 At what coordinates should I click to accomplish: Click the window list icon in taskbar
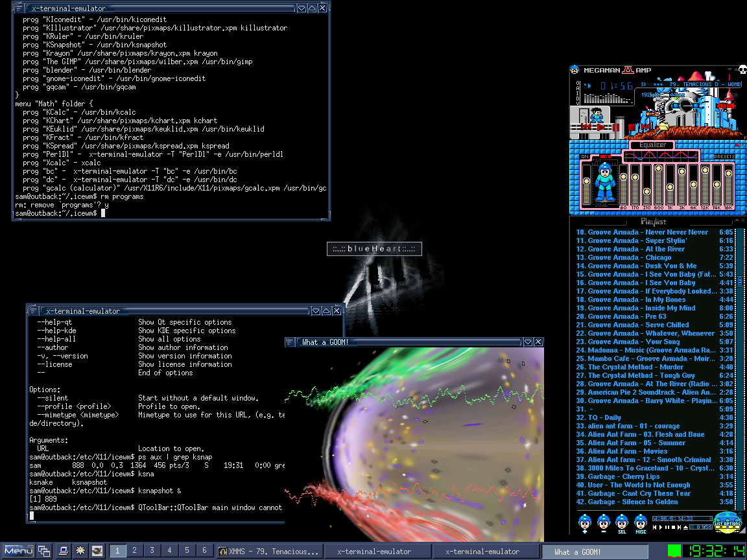(44, 551)
